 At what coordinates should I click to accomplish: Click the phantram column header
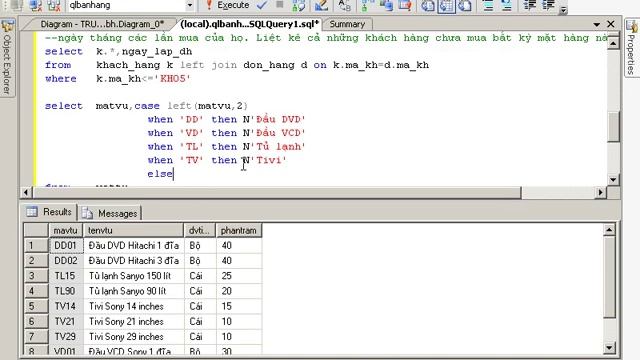point(239,231)
